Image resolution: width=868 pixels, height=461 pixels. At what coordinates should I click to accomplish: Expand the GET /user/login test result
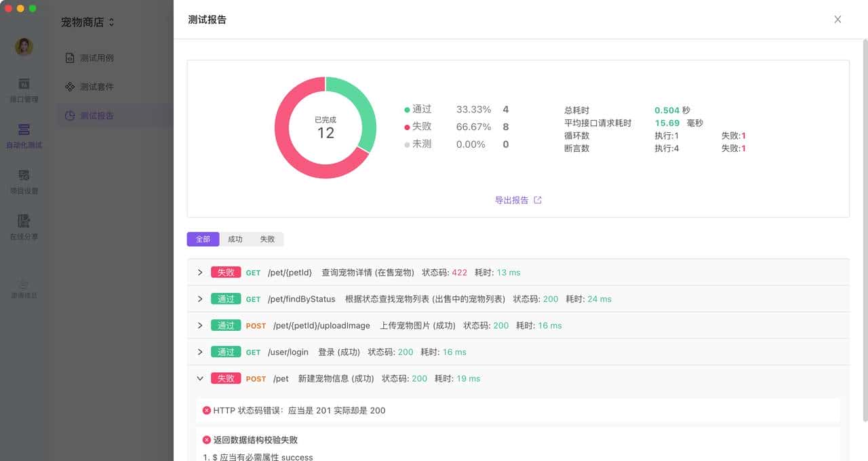point(200,352)
